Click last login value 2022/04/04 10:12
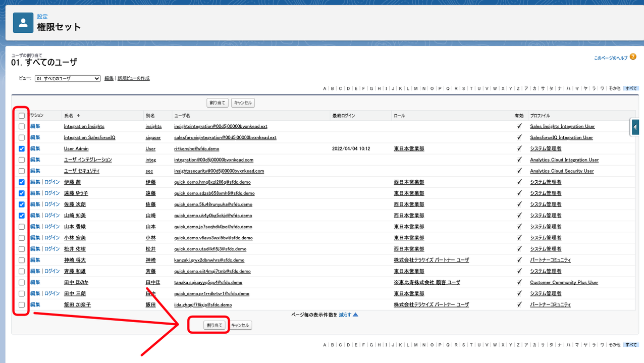This screenshot has height=363, width=644. click(351, 148)
